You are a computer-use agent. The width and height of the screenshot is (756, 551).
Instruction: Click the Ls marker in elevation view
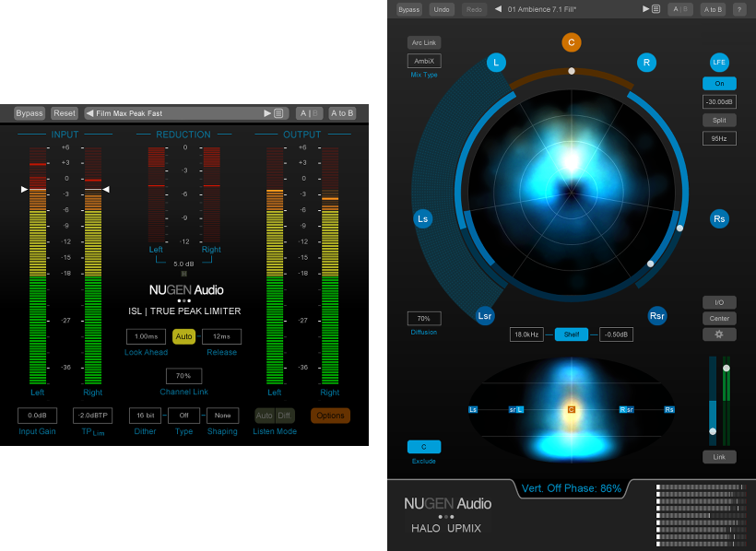click(x=473, y=410)
